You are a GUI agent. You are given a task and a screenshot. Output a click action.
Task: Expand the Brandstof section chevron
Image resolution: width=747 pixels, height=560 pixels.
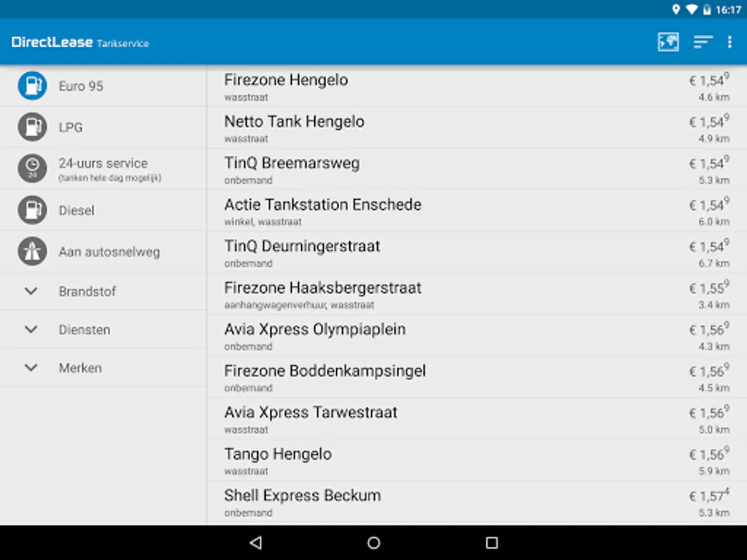tap(31, 291)
